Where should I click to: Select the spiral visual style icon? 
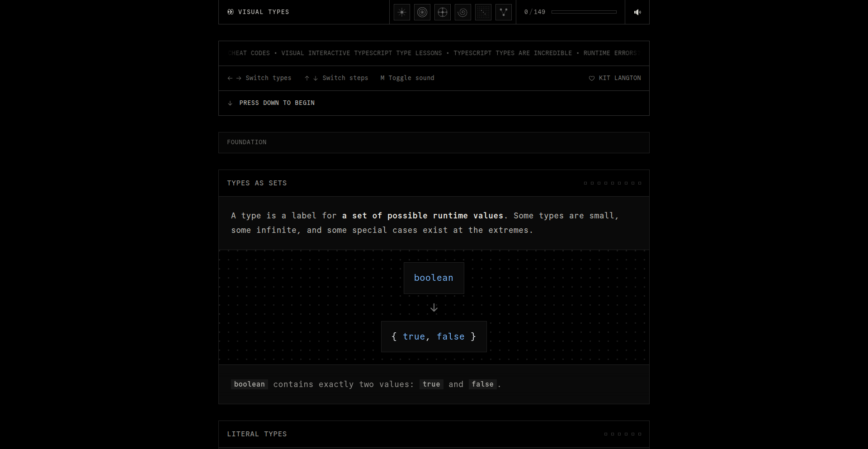[x=462, y=12]
